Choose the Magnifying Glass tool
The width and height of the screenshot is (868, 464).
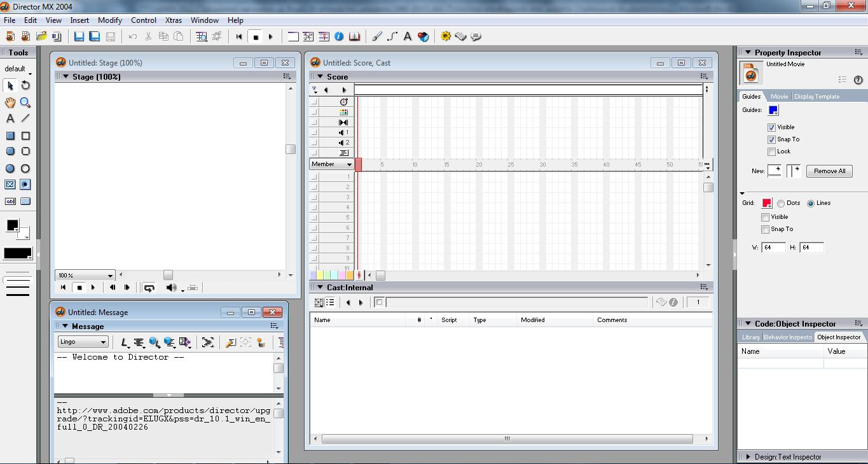click(25, 102)
